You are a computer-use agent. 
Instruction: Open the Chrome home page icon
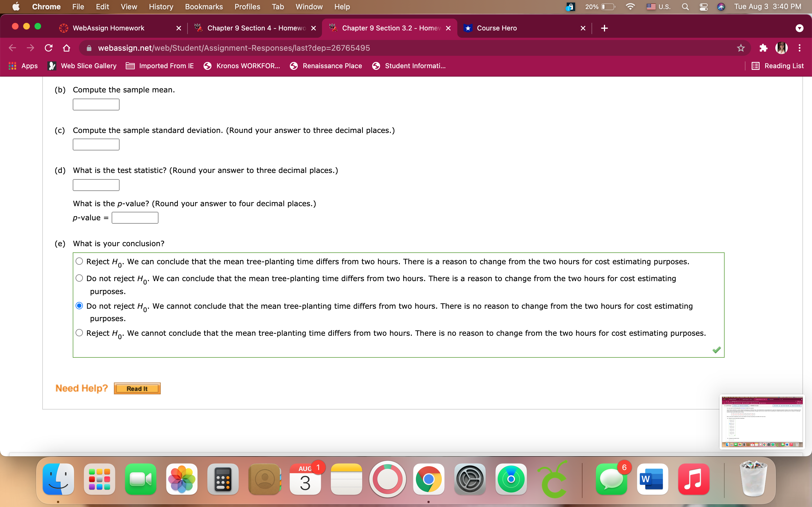[x=66, y=48]
